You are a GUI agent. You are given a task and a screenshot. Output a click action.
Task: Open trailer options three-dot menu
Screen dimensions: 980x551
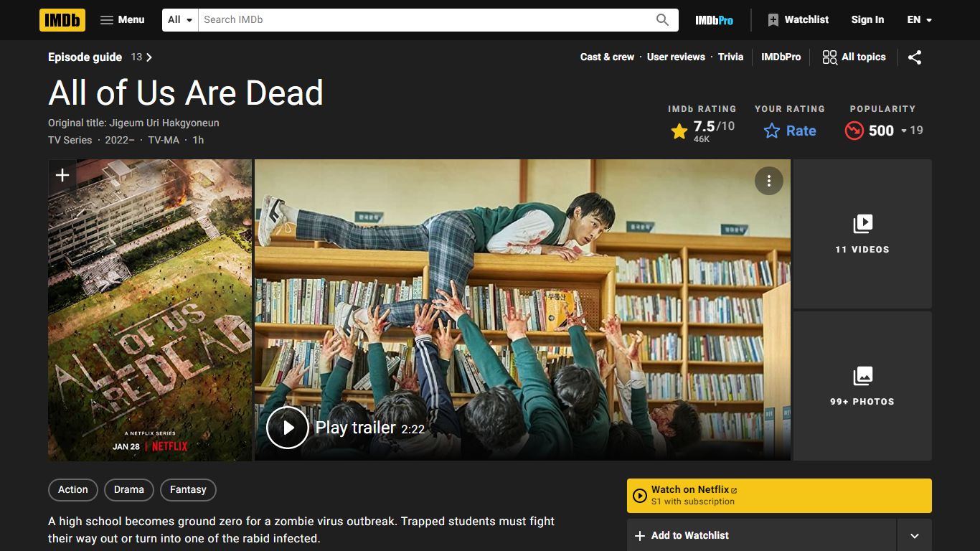768,181
